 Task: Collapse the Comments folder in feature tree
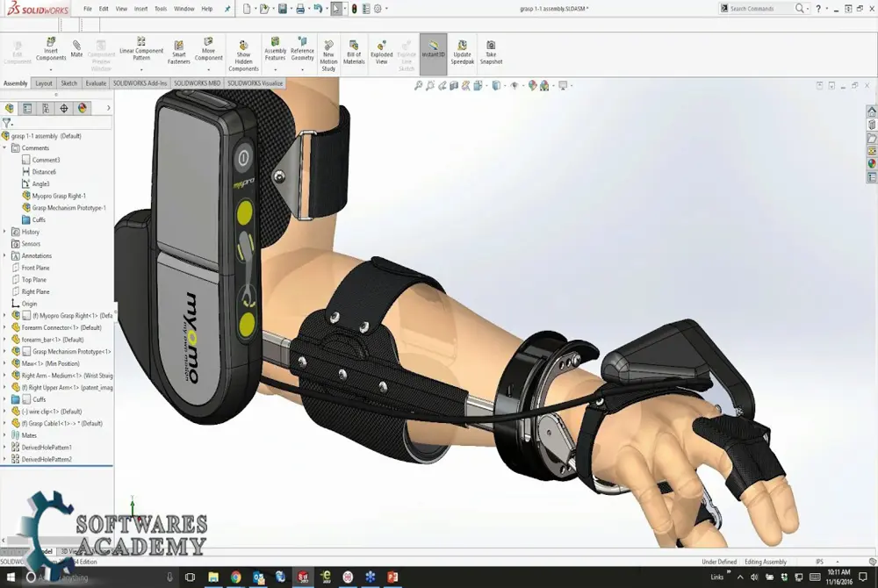[x=5, y=147]
